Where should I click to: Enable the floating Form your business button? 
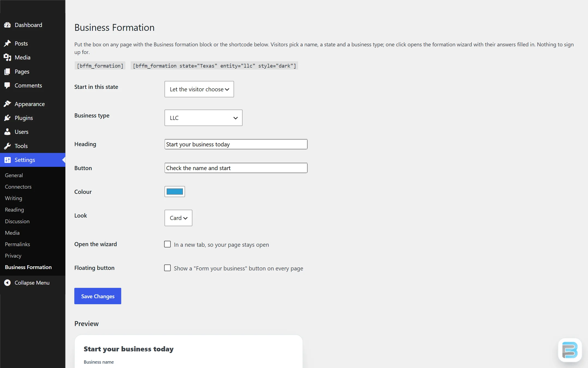(167, 268)
